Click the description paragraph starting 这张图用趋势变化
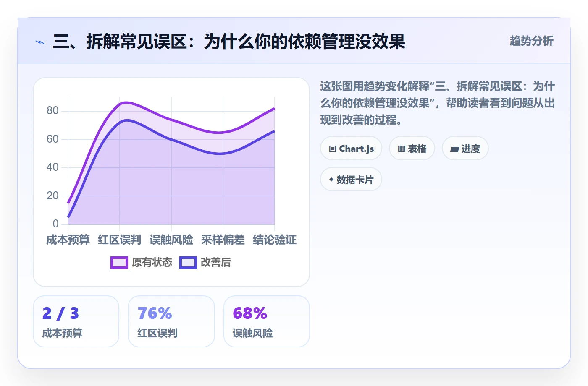 click(438, 103)
